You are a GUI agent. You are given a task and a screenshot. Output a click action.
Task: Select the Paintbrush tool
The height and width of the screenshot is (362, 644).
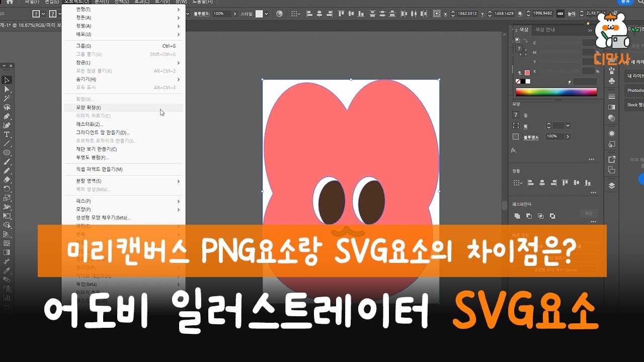[x=7, y=161]
